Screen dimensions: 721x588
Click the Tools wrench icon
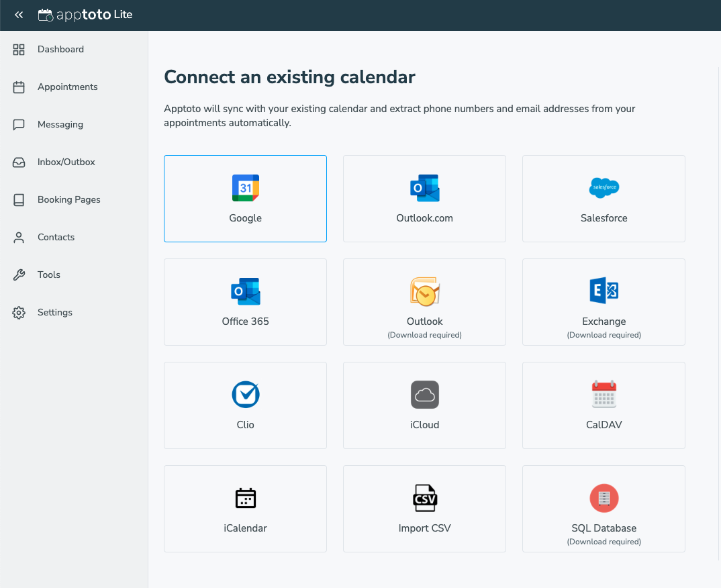click(x=19, y=275)
